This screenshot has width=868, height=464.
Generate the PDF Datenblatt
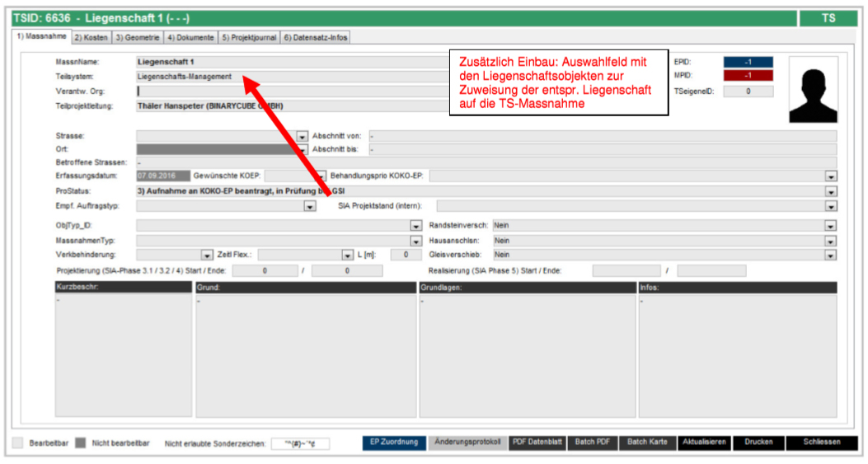tap(537, 443)
